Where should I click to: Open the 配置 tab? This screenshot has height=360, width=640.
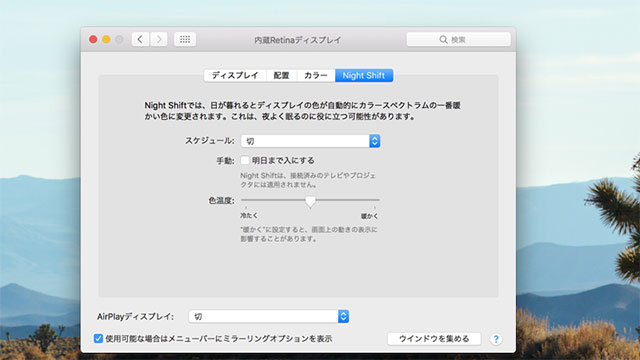[x=282, y=76]
